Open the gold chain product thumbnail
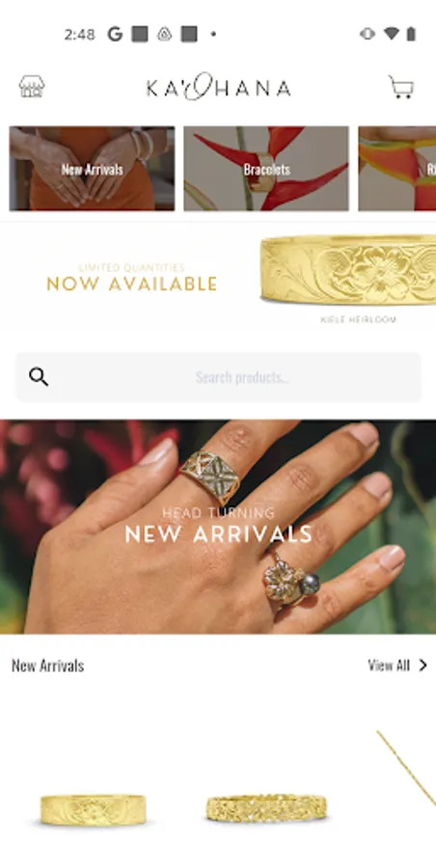The image size is (436, 868). click(406, 769)
